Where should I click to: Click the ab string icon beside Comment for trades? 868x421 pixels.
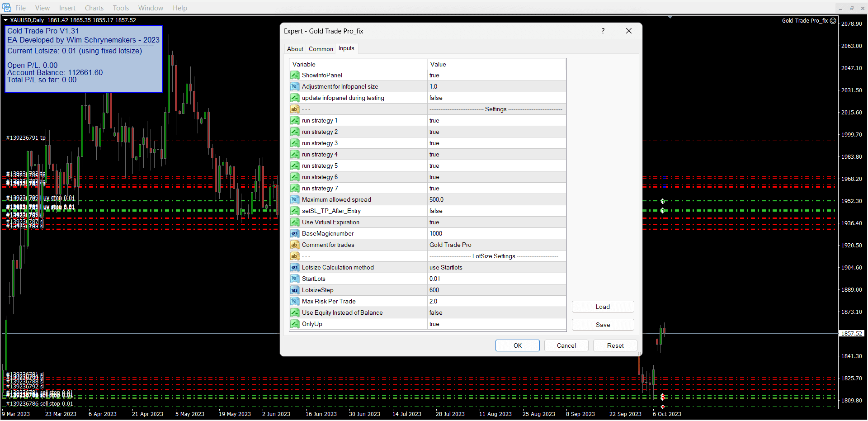coord(295,245)
